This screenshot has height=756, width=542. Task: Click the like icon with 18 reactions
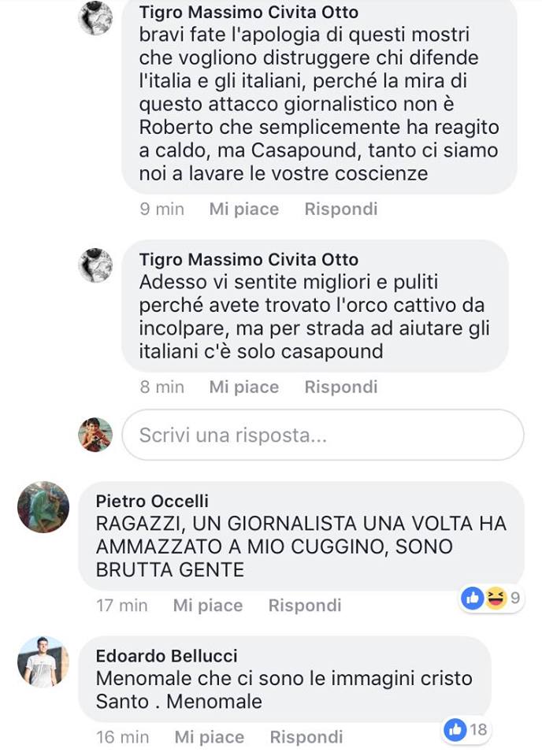click(x=455, y=729)
